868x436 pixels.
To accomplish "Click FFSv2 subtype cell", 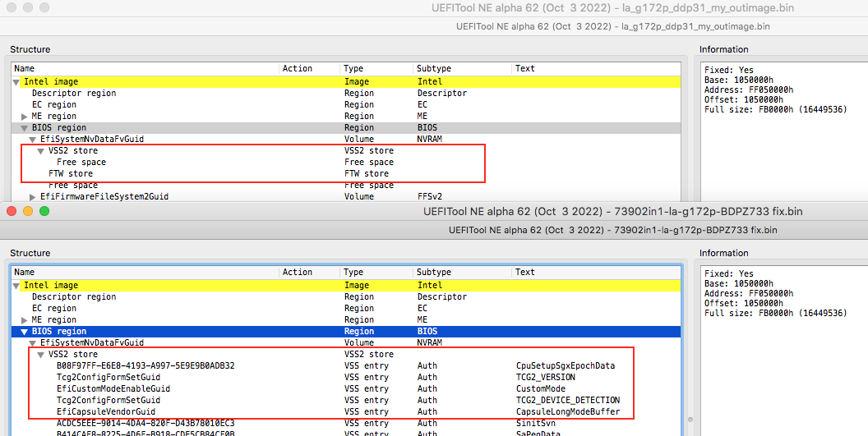I will pyautogui.click(x=430, y=197).
